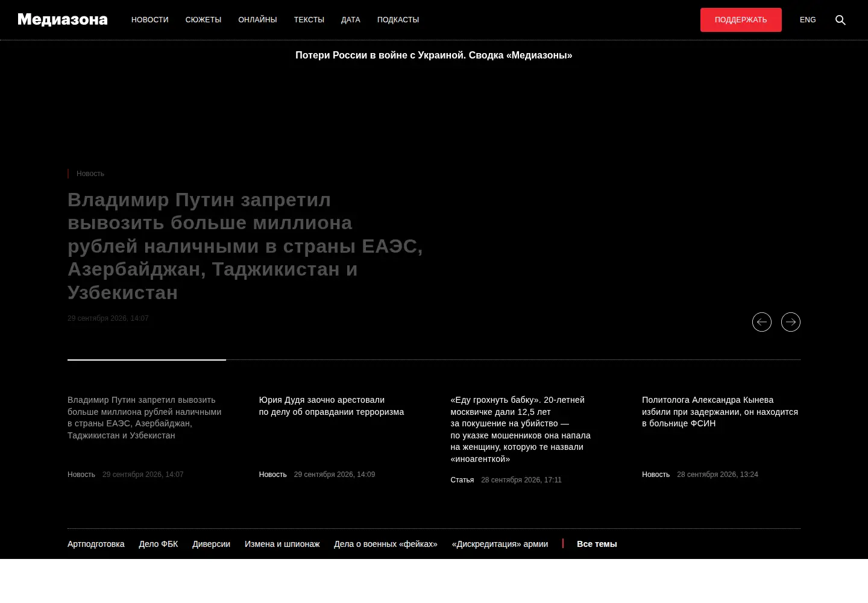Screen dimensions: 868x603
Task: Open the Онлайны menu item
Action: coord(257,20)
